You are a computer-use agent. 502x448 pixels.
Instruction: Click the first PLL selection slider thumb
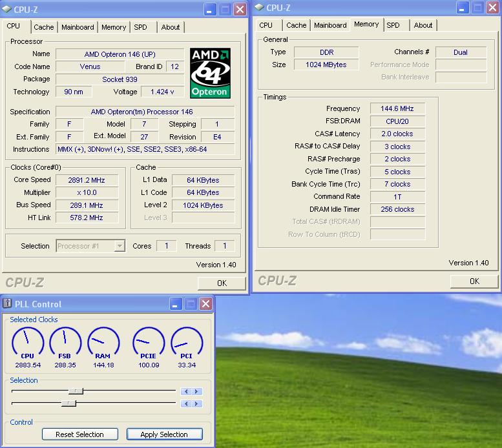[76, 391]
